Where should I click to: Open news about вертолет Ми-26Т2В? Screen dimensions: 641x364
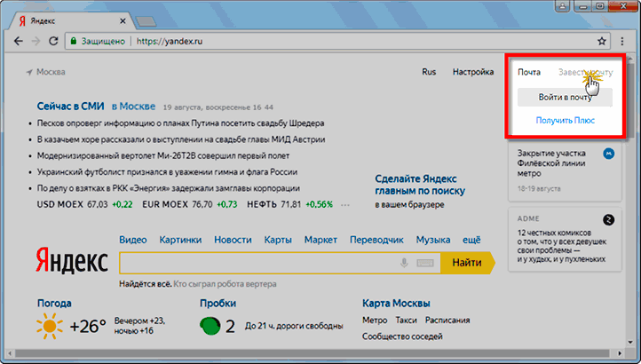tap(163, 156)
